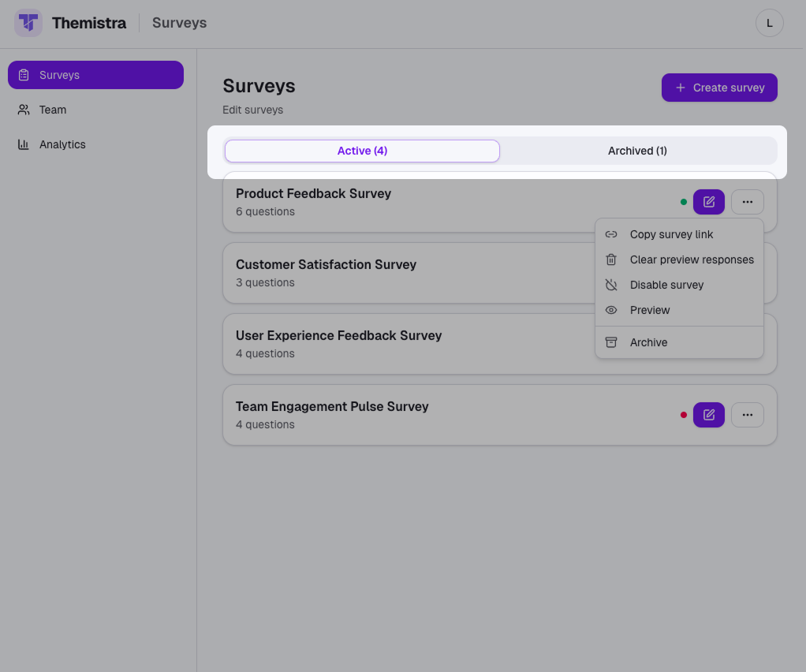
Task: Disable the survey from the open menu
Action: click(667, 285)
